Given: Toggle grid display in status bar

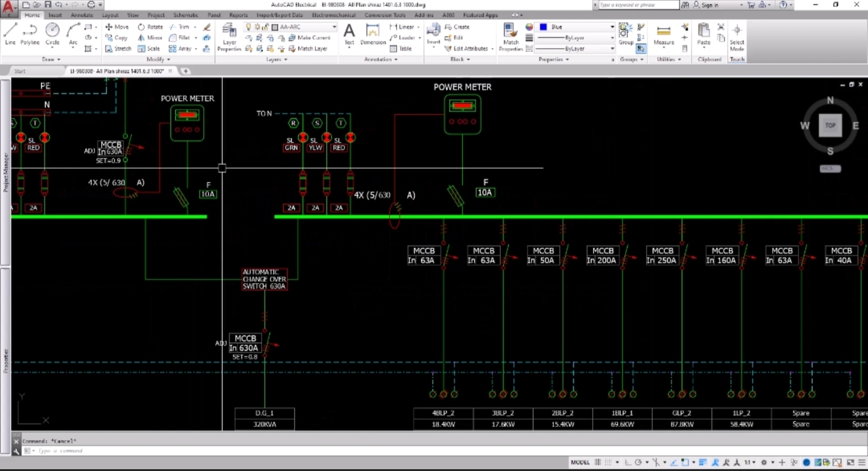Looking at the screenshot, I should click(597, 463).
